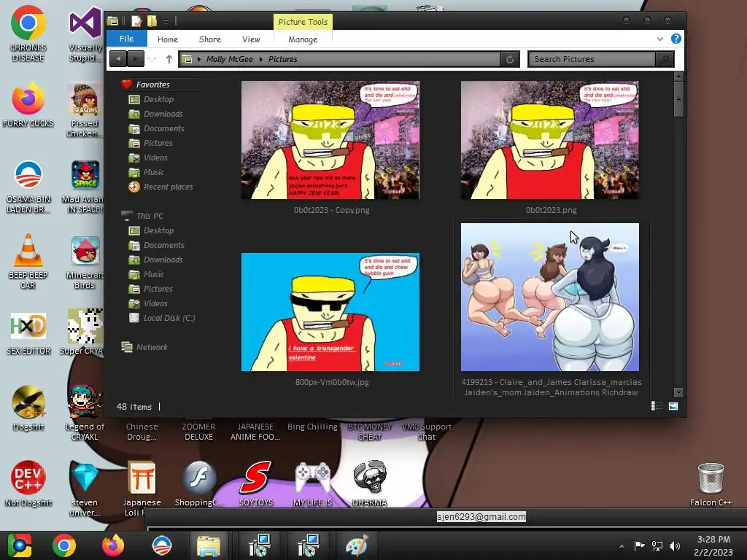Click the taskbar Firefox icon

click(x=113, y=545)
